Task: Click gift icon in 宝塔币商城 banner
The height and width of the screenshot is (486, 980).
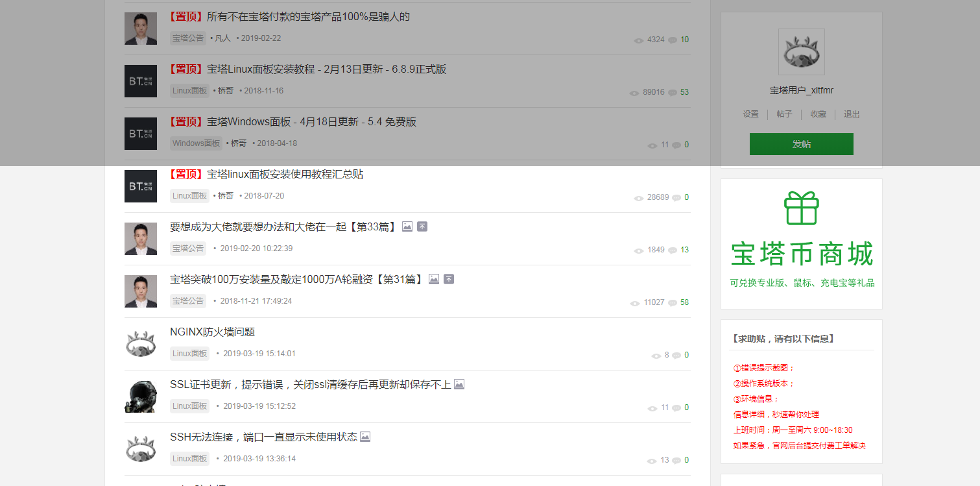Action: coord(802,208)
